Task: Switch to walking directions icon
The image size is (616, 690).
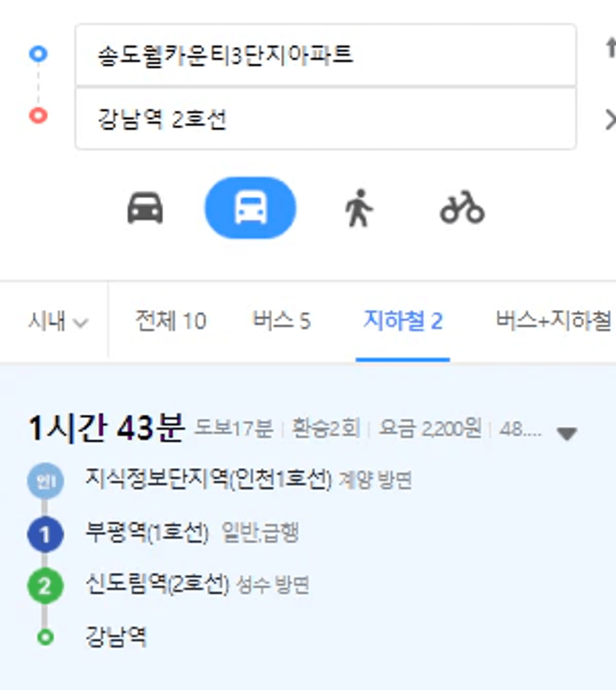Action: tap(359, 208)
